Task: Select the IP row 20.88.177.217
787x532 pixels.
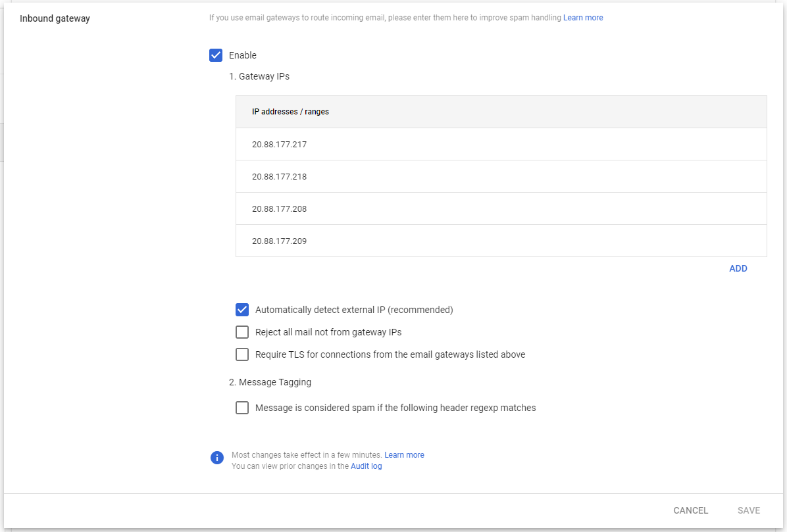Action: pyautogui.click(x=501, y=145)
